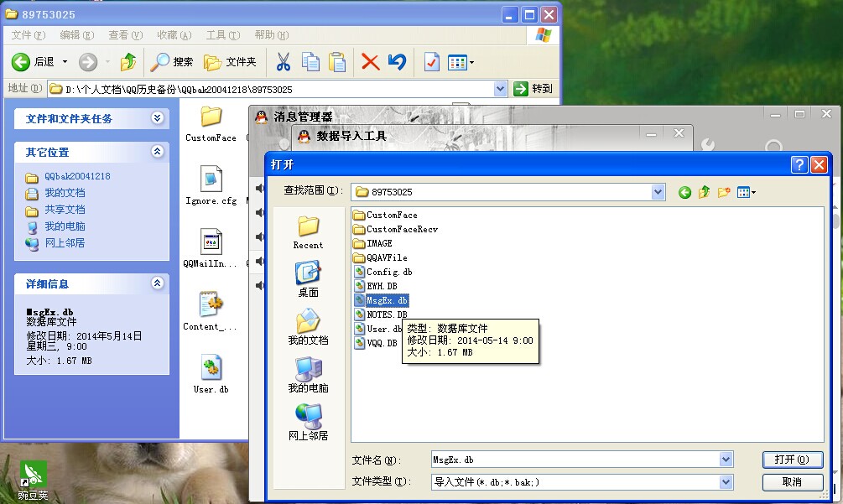
Task: Select MsgEx.db in the file list
Action: pyautogui.click(x=381, y=300)
